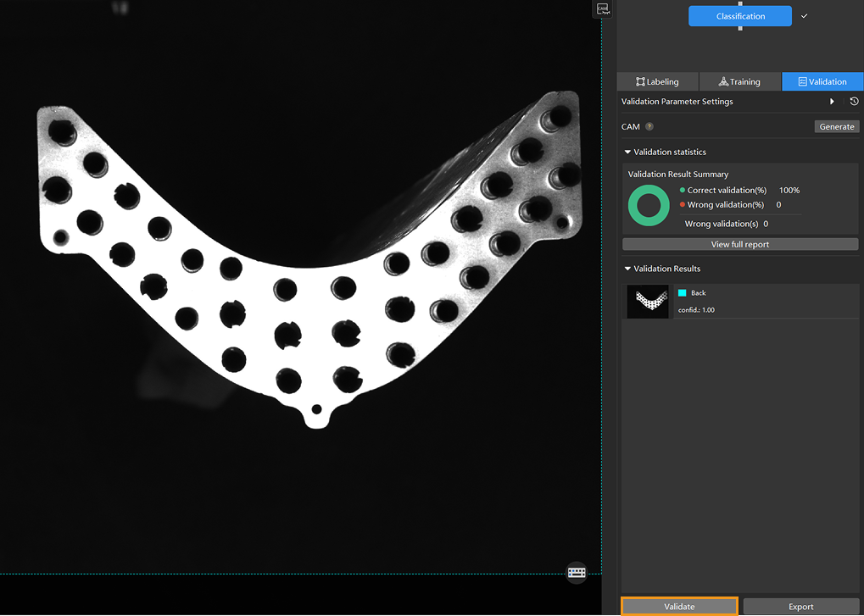864x616 pixels.
Task: Restore default validation parameters via the reset icon
Action: (x=854, y=102)
